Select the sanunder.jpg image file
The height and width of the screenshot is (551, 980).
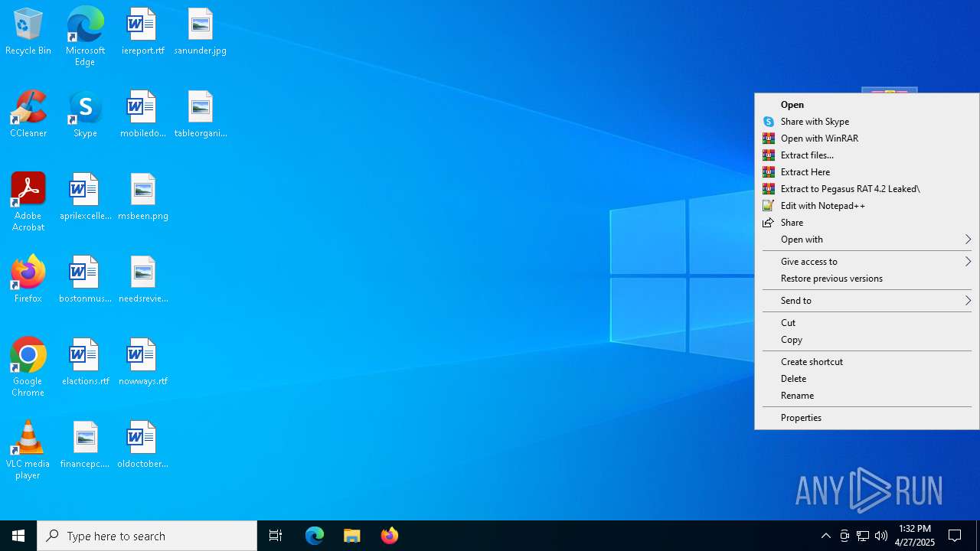click(x=200, y=32)
